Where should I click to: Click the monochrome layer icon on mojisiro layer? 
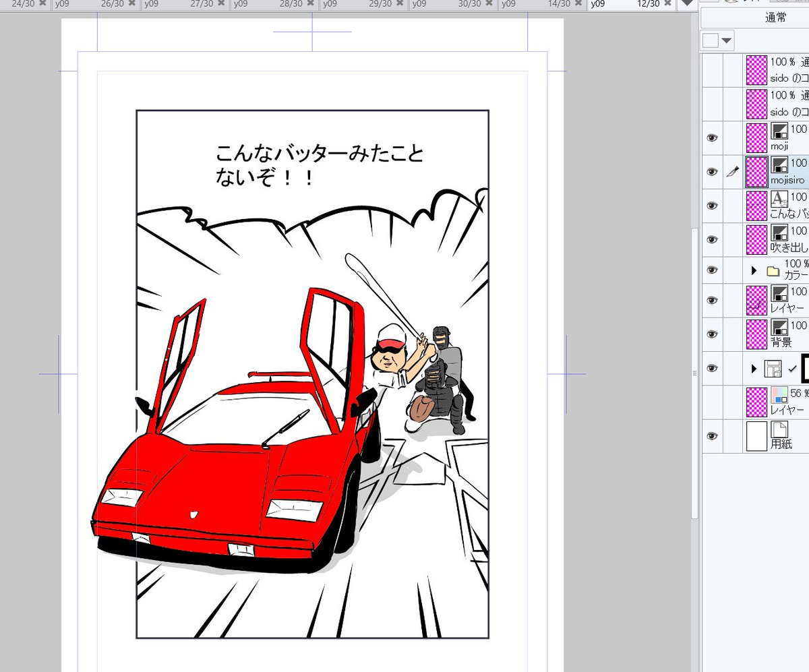click(x=779, y=164)
